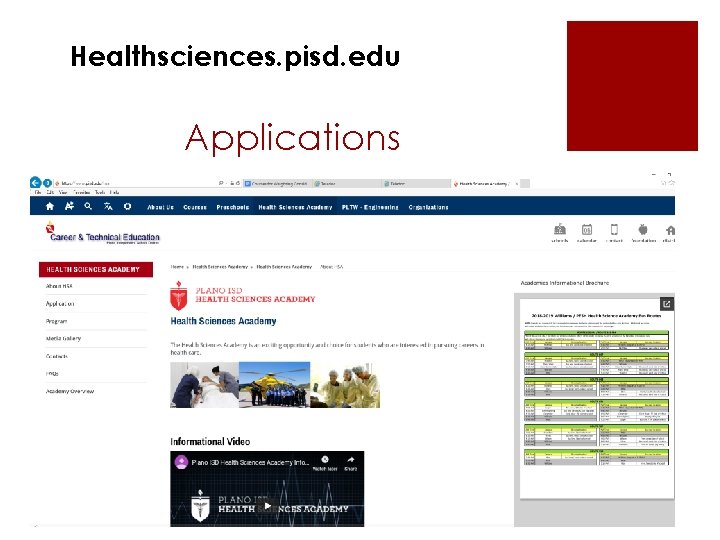
Task: Click the video channel avatar icon
Action: click(181, 462)
